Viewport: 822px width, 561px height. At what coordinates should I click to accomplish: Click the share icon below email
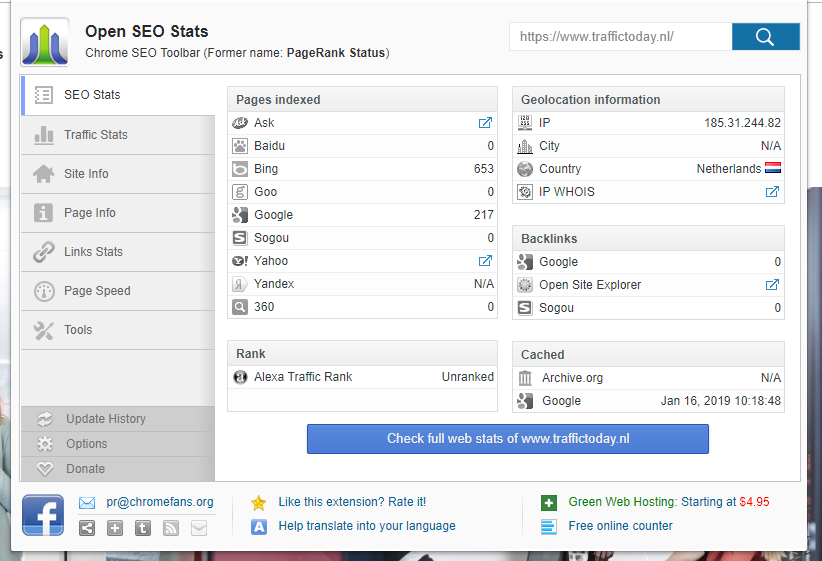click(87, 528)
